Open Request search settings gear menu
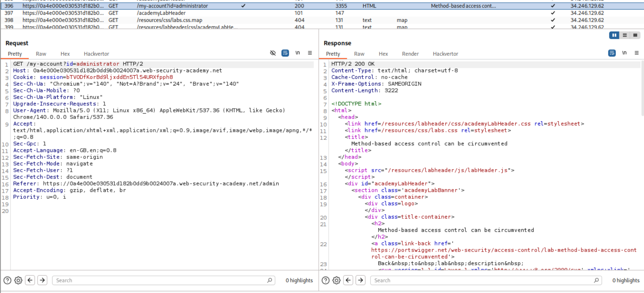The height and width of the screenshot is (293, 644). tap(18, 280)
